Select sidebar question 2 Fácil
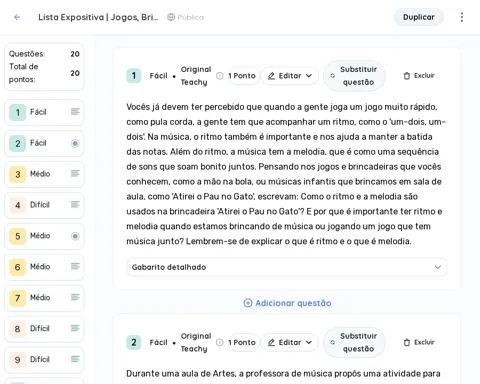The image size is (480, 384). pos(44,143)
